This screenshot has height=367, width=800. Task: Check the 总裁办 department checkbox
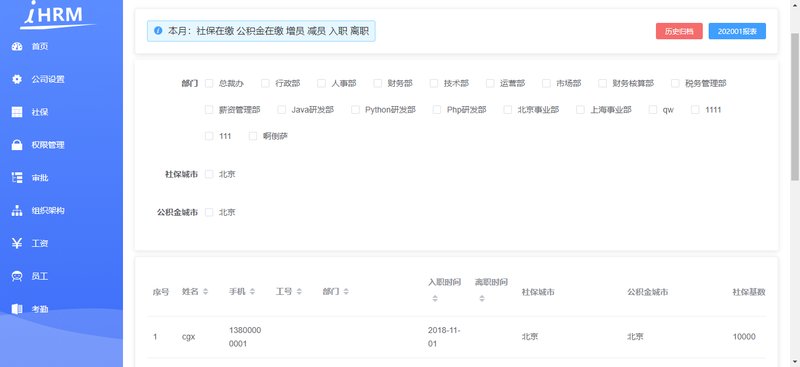209,83
